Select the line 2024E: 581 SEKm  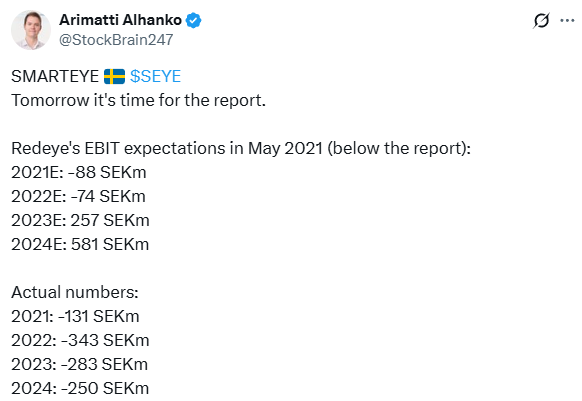tap(80, 244)
